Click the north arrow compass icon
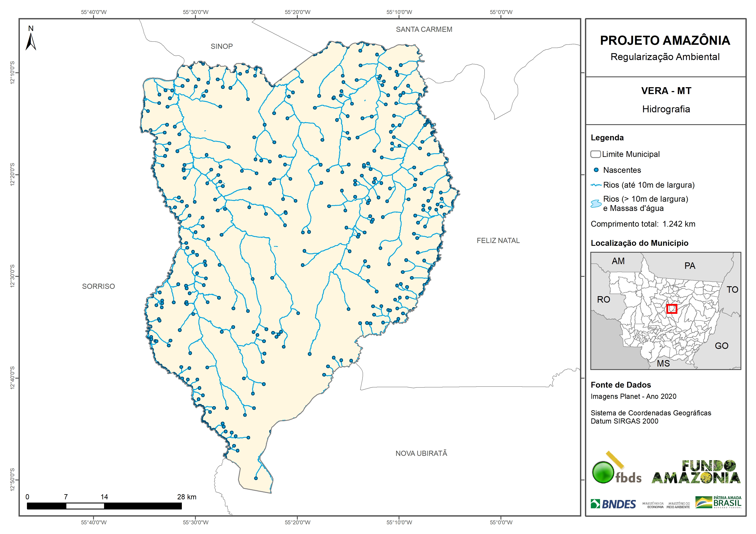756x534 pixels. coord(31,41)
